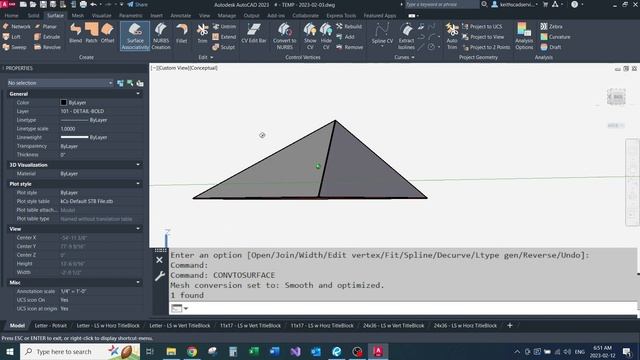The height and width of the screenshot is (360, 640).
Task: Open the Home ribbon tab
Action: pyautogui.click(x=11, y=16)
